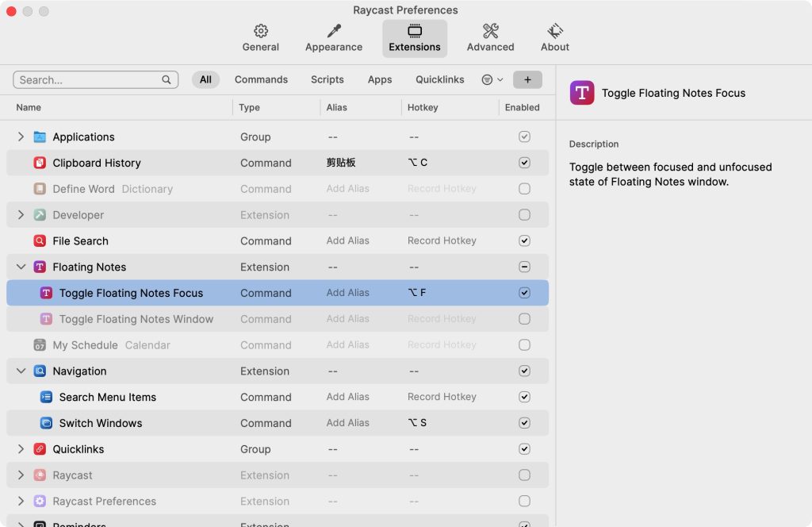Screen dimensions: 812x527
Task: Open the filter options dropdown
Action: (x=492, y=80)
